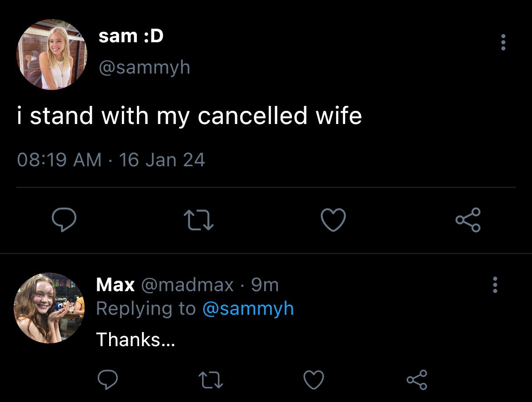This screenshot has width=532, height=402.
Task: Like the main tweet by sam
Action: (333, 220)
